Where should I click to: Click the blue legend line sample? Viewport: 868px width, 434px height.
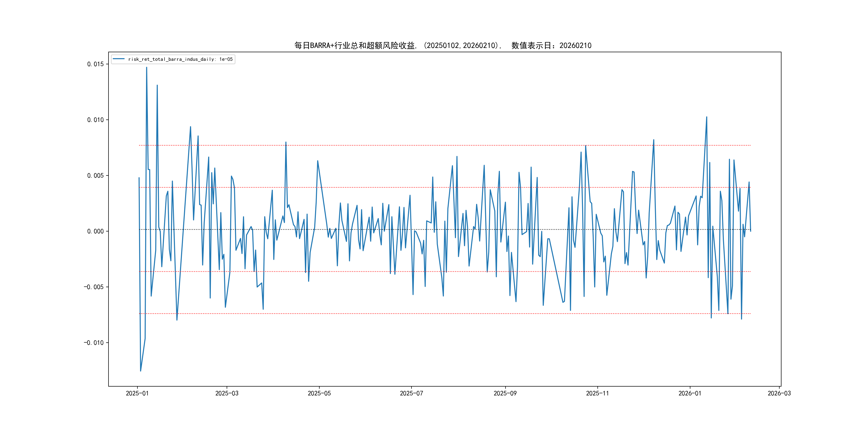click(x=119, y=59)
